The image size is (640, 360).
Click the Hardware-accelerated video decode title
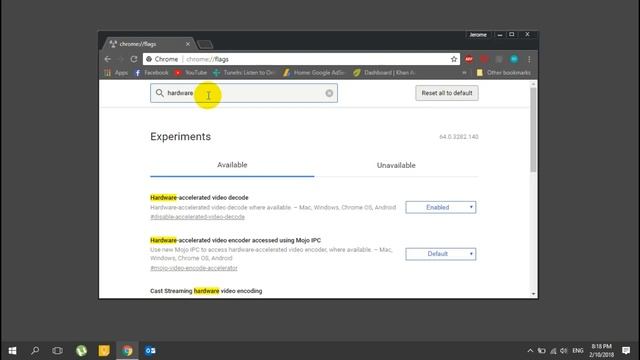[199, 198]
